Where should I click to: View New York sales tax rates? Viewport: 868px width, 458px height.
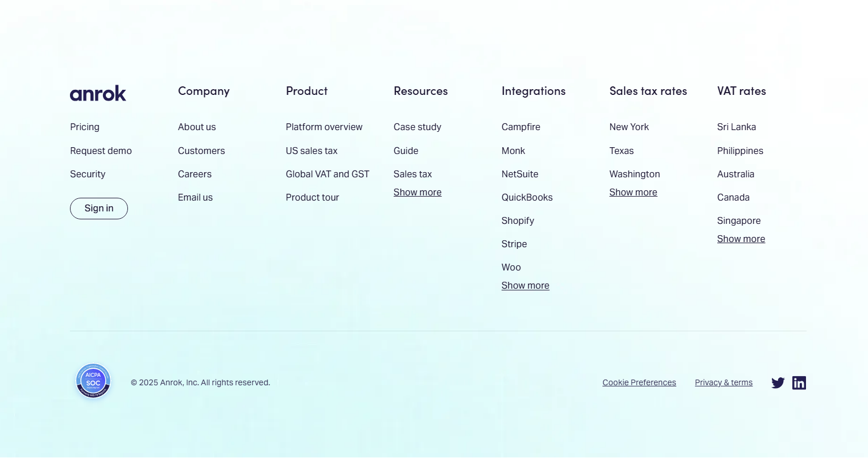point(629,127)
